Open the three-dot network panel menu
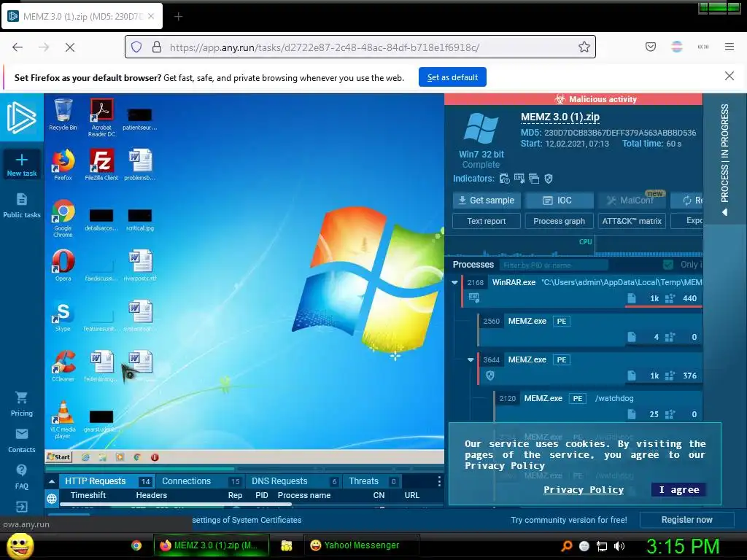 coord(438,481)
